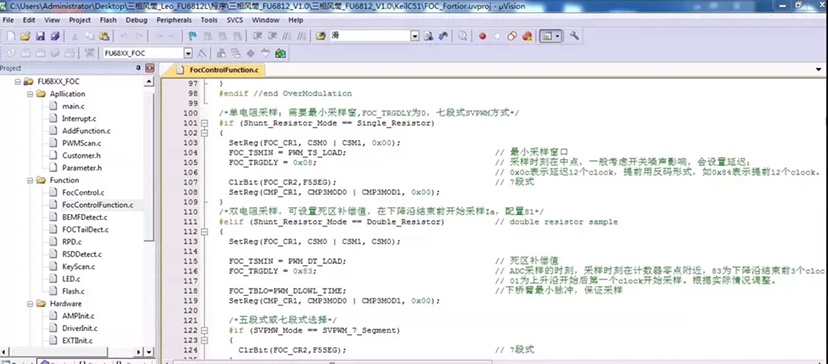The image size is (828, 364).
Task: Open the Flash menu
Action: (108, 20)
